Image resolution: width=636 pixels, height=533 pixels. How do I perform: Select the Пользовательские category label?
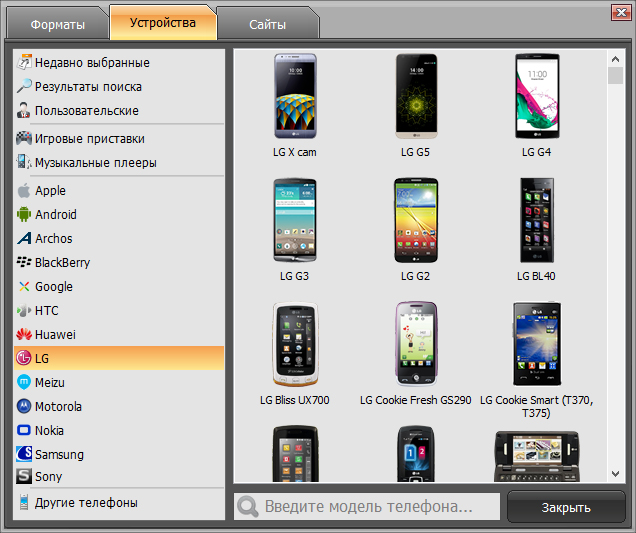[x=86, y=111]
